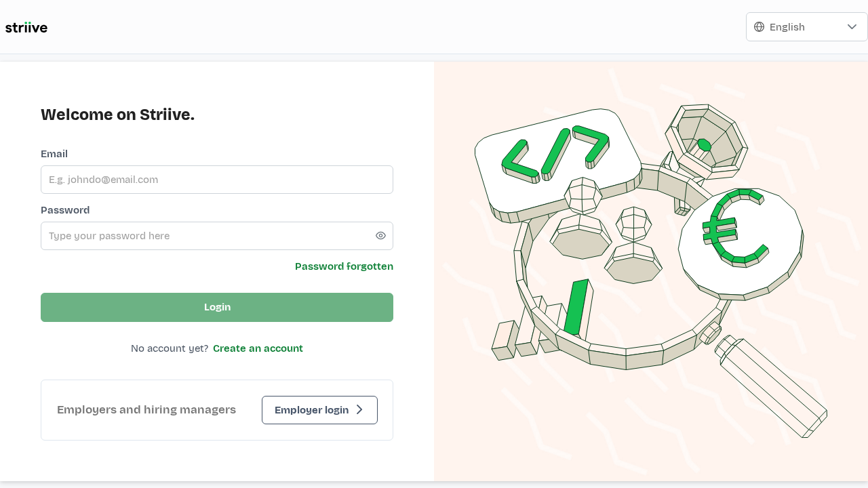Focus the Password input field
868x488 pixels.
click(x=207, y=236)
